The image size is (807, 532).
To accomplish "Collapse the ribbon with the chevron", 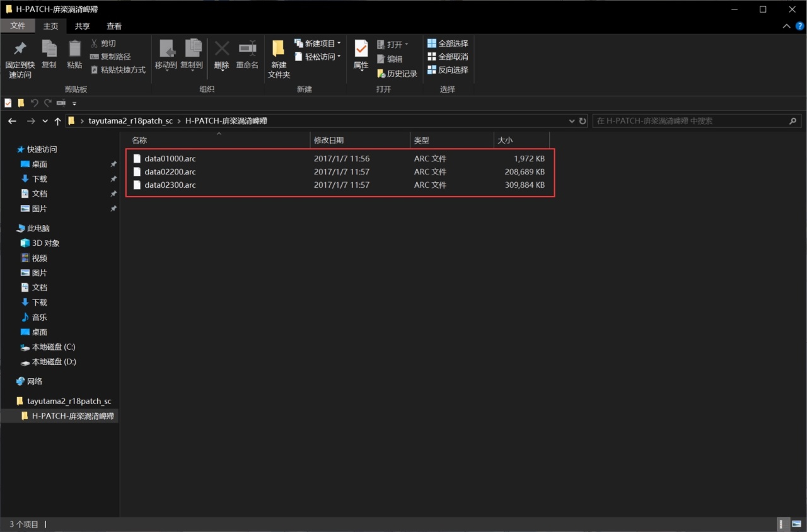I will [x=786, y=26].
